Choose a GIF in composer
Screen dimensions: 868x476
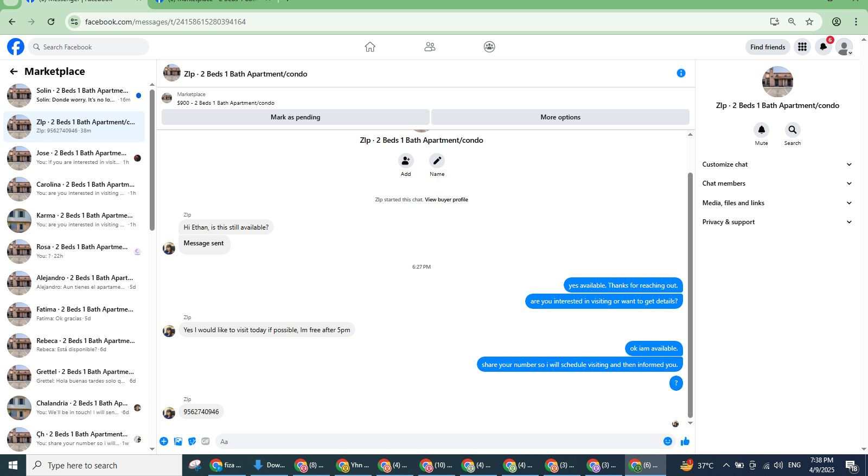[206, 441]
